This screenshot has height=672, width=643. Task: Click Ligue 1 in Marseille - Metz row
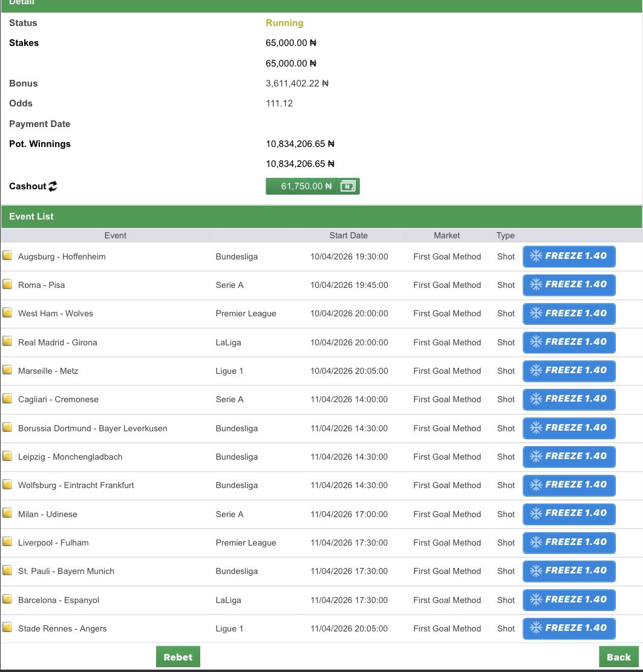tap(229, 371)
